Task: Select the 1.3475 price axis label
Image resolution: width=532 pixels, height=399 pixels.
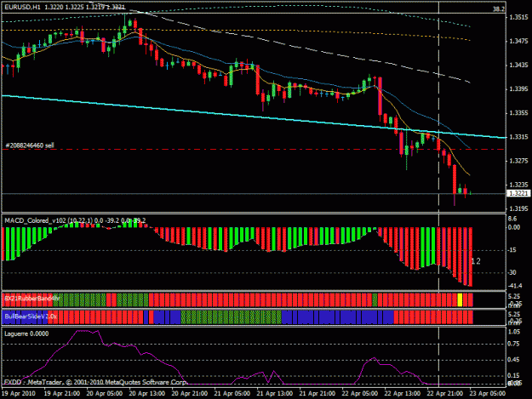Action: pos(518,42)
